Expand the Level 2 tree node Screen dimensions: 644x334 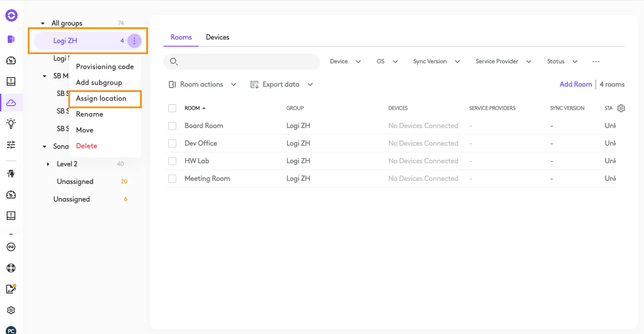(48, 164)
